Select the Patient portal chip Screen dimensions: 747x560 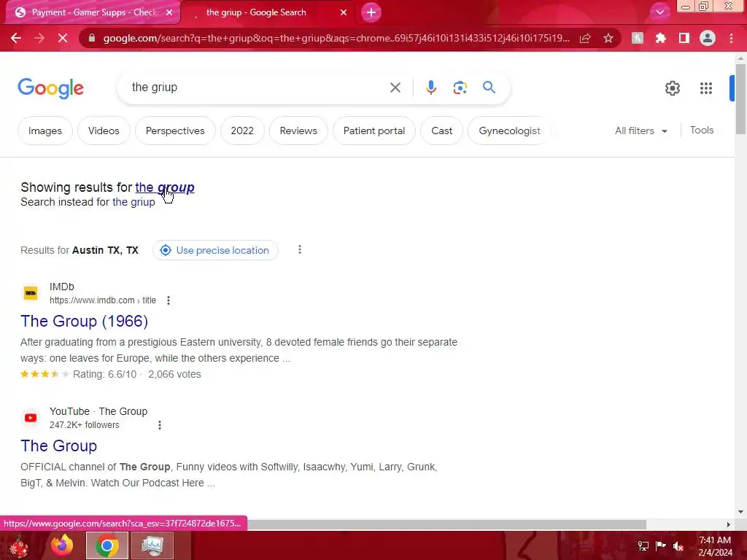click(x=374, y=131)
